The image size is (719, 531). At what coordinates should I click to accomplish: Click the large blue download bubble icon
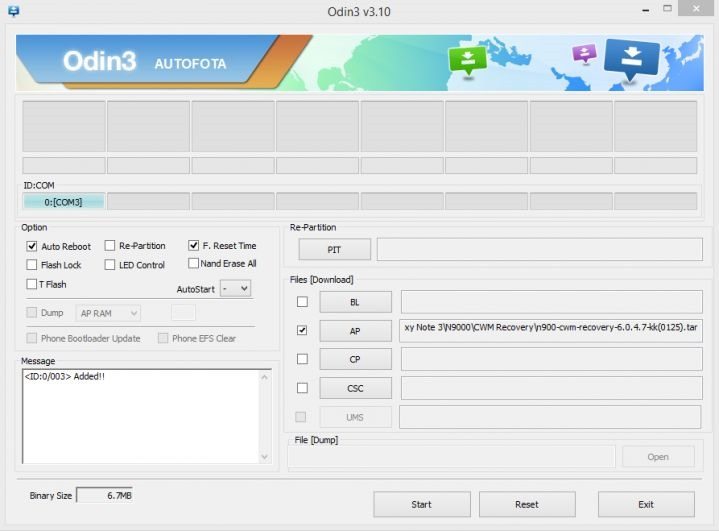click(x=631, y=58)
